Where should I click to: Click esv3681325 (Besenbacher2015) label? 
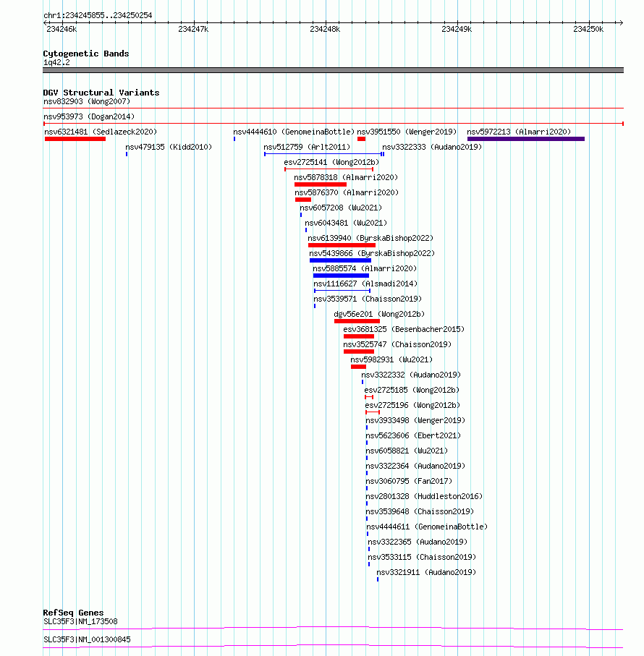[404, 330]
